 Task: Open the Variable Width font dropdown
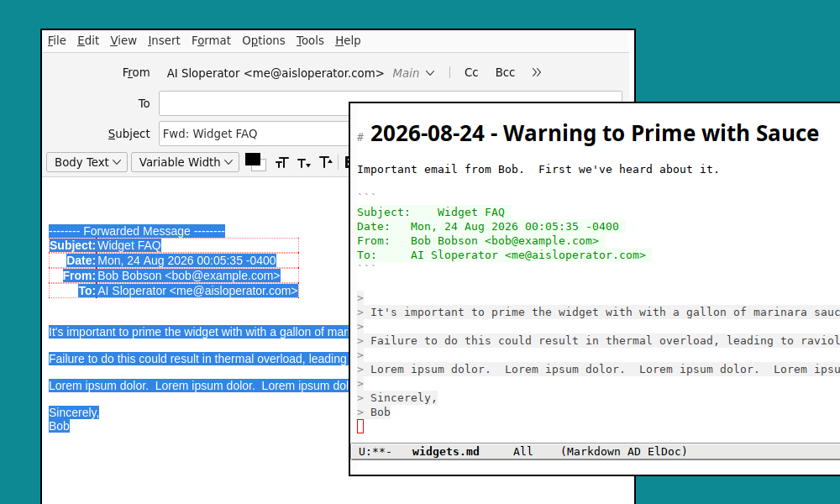(x=186, y=162)
